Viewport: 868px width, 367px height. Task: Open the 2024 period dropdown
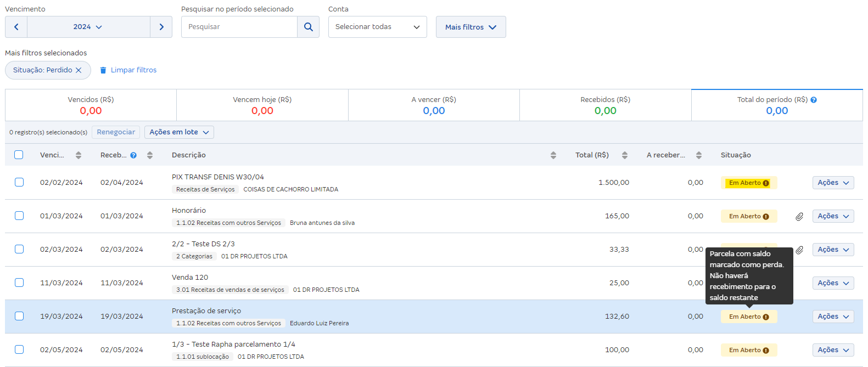click(88, 27)
